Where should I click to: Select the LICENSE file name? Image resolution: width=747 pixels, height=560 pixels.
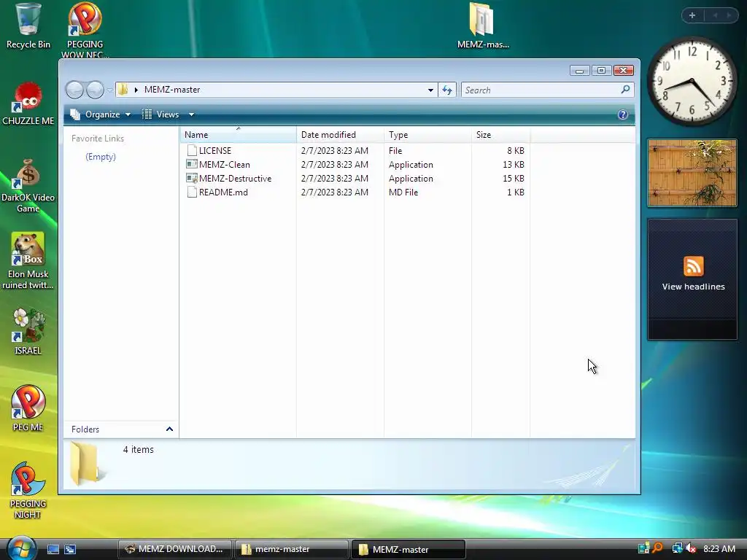pyautogui.click(x=215, y=150)
